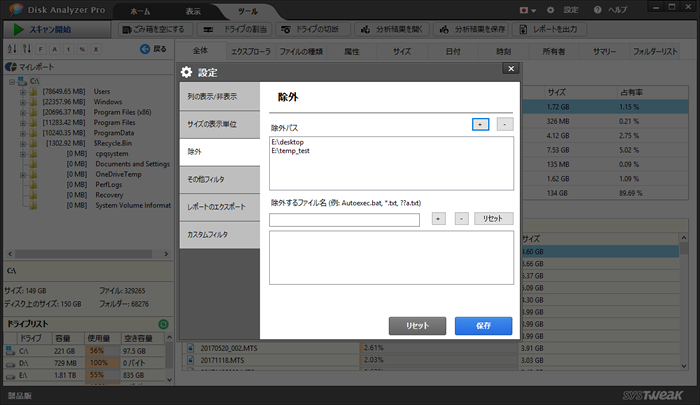Open the フォルダーリスト tab

pyautogui.click(x=655, y=52)
